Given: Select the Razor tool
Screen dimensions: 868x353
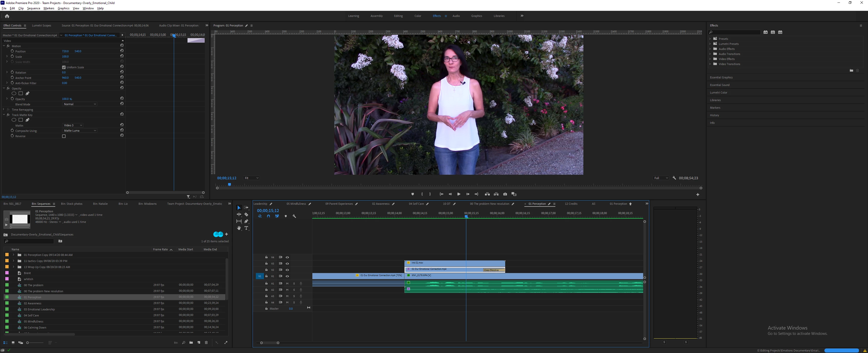Looking at the screenshot, I should pos(246,215).
